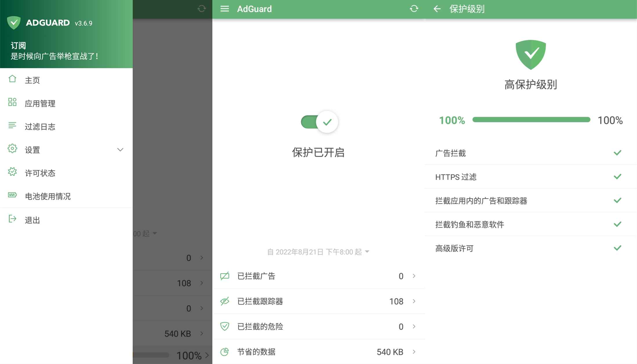637x364 pixels.
Task: Open chevron on 已拦截广告 row
Action: coord(414,276)
